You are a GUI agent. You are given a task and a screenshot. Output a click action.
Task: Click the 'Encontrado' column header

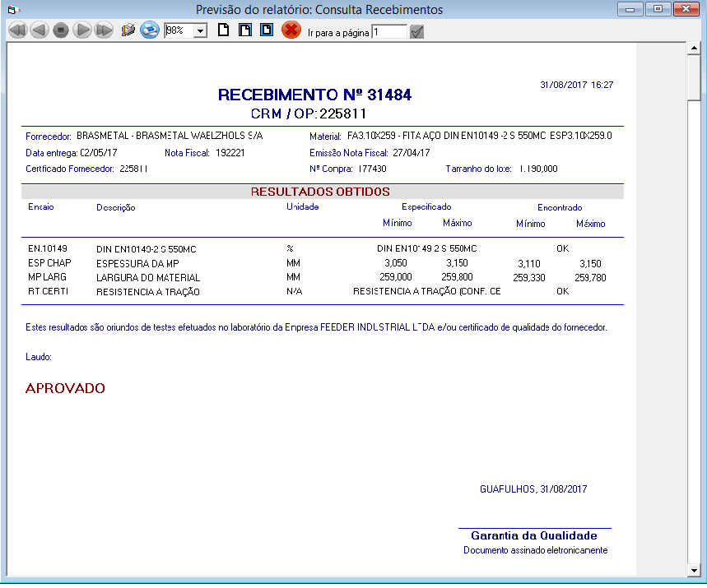coord(560,208)
